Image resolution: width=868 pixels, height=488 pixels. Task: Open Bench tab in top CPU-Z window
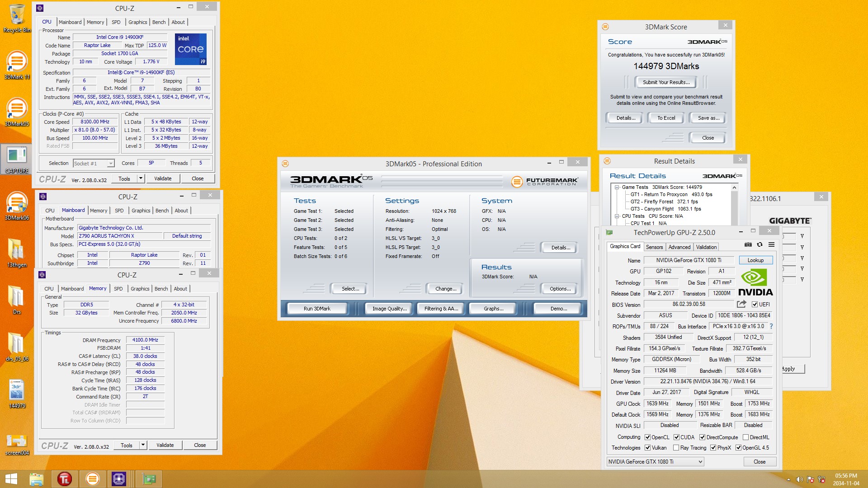click(159, 22)
